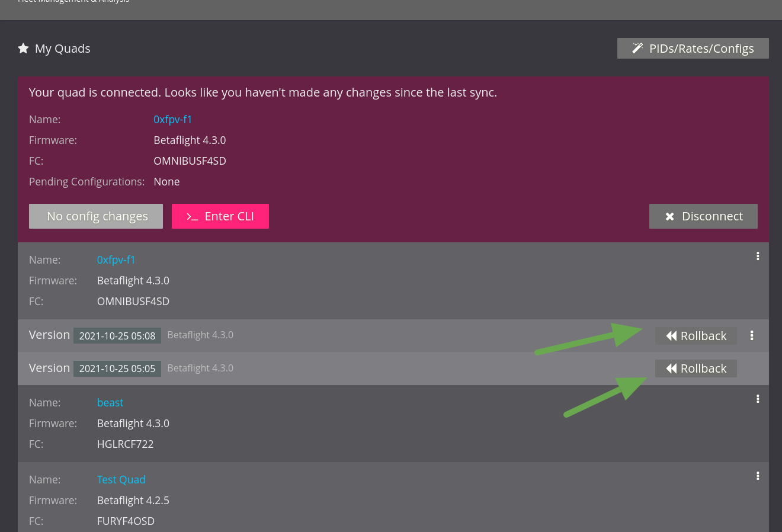
Task: Select the 2021-10-25 05:05 version badge
Action: 117,368
